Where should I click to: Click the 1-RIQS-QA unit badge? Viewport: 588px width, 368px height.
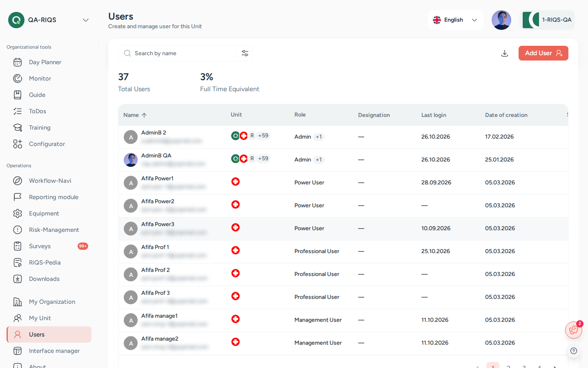click(547, 20)
